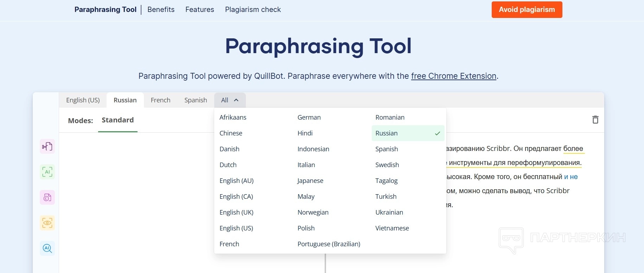Open the Benefits navigation link
Image resolution: width=644 pixels, height=273 pixels.
[x=161, y=9]
